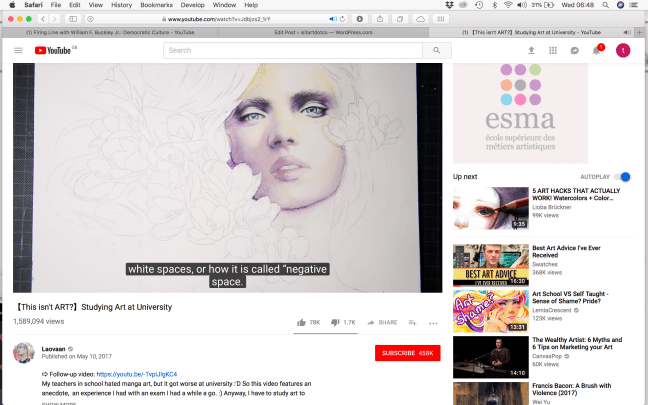The width and height of the screenshot is (648, 405).
Task: Open the three-dot more actions menu
Action: (433, 323)
